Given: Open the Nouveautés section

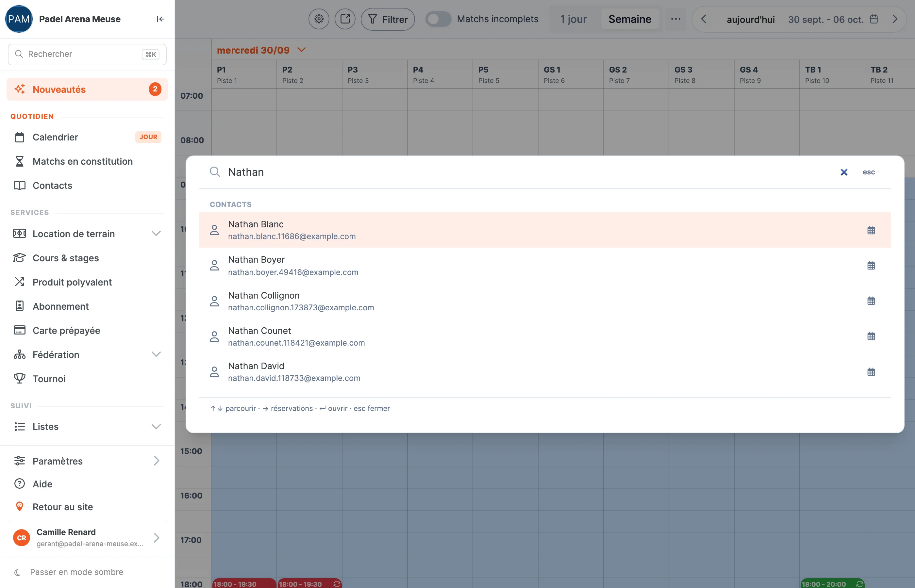Looking at the screenshot, I should click(x=87, y=90).
